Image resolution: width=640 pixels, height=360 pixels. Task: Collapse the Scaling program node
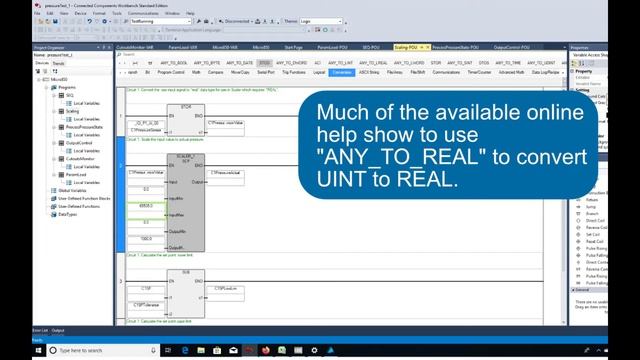[x=54, y=111]
